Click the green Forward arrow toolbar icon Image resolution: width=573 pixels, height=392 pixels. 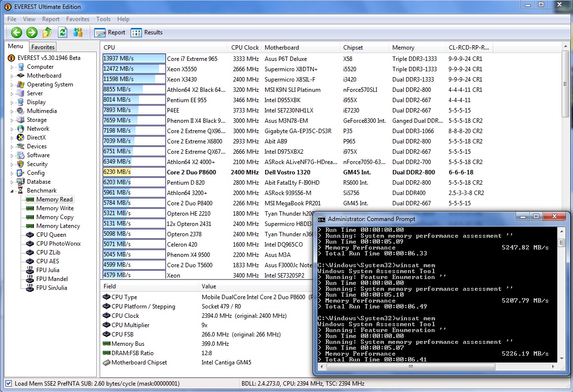(x=32, y=32)
